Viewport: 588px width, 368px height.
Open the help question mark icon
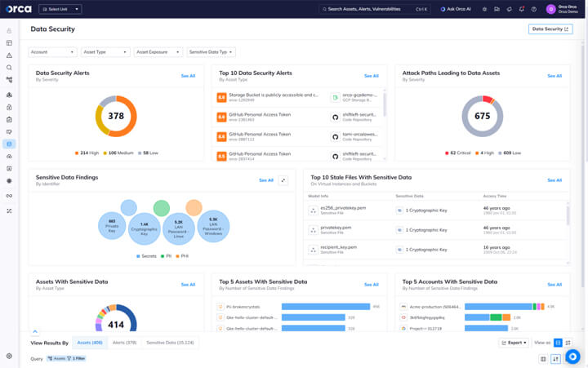[534, 10]
